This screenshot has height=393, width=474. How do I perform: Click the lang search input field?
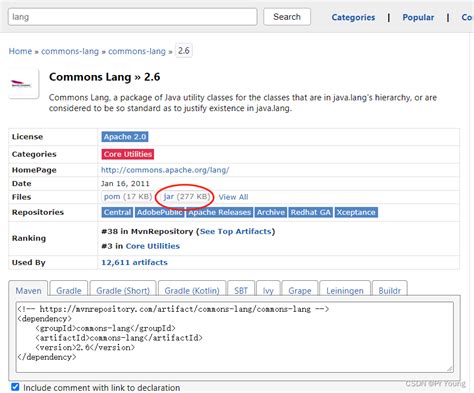coord(133,17)
